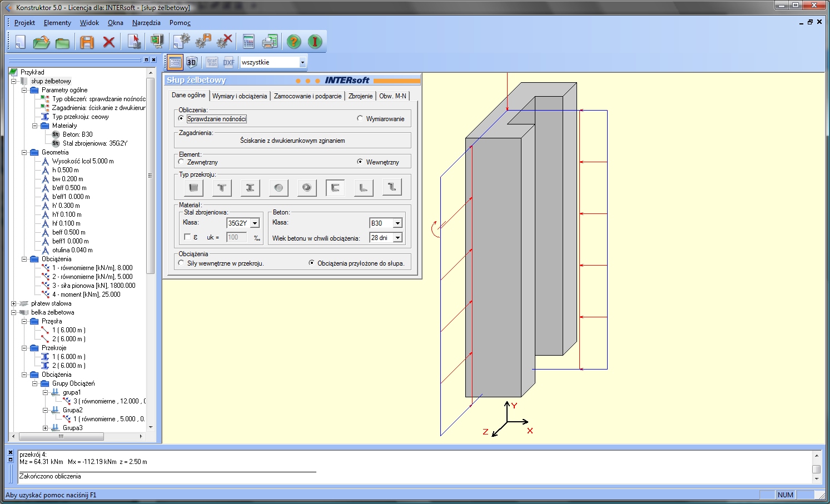830x504 pixels.
Task: Click the green monitor toolbar icon
Action: click(x=157, y=42)
